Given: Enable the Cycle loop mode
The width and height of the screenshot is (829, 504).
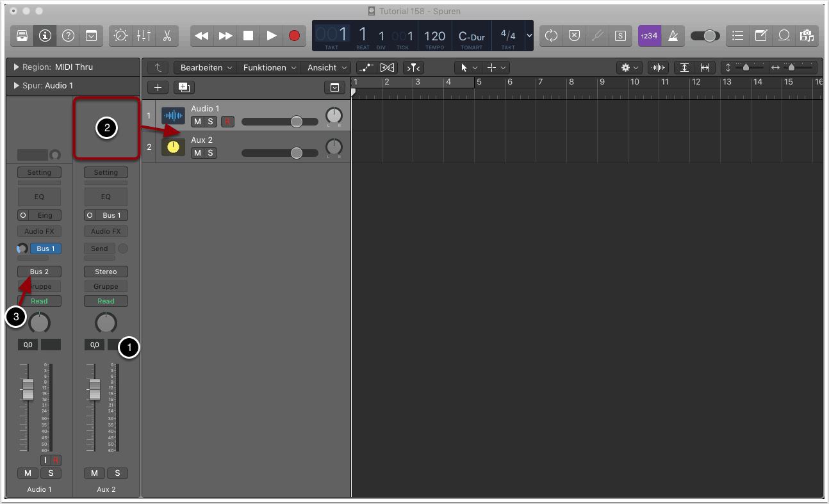Looking at the screenshot, I should coord(551,36).
